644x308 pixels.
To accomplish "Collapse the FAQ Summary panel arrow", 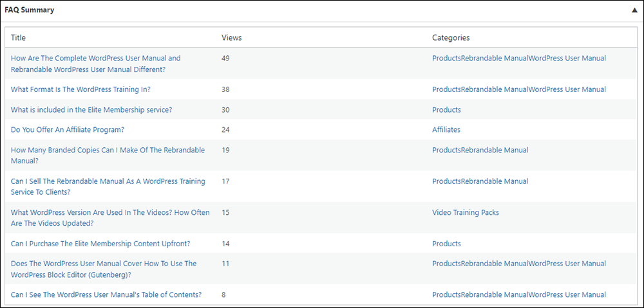I will [x=634, y=11].
